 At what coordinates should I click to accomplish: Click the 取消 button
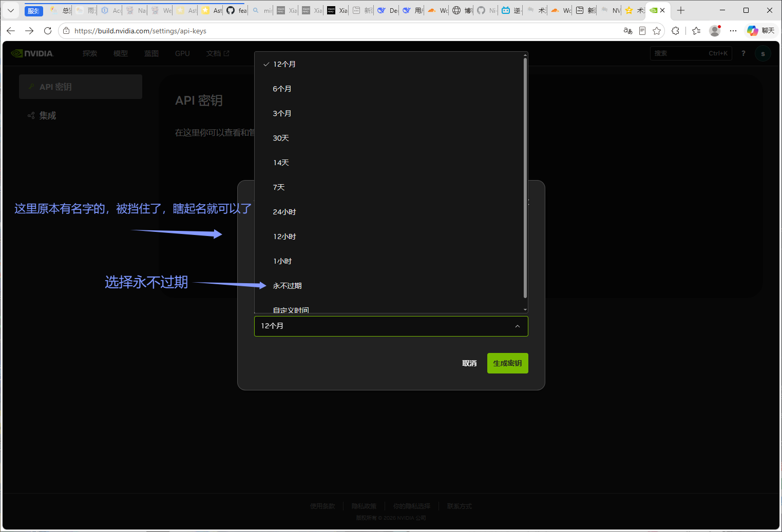(x=469, y=363)
